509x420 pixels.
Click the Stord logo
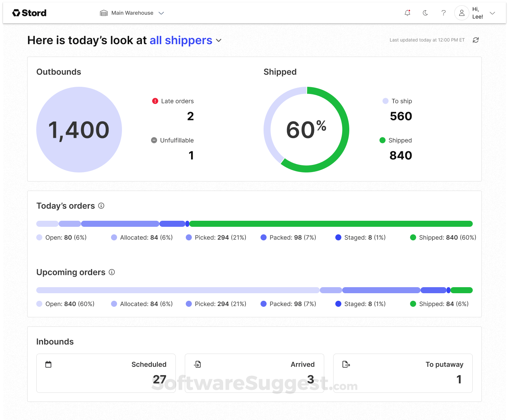click(29, 12)
